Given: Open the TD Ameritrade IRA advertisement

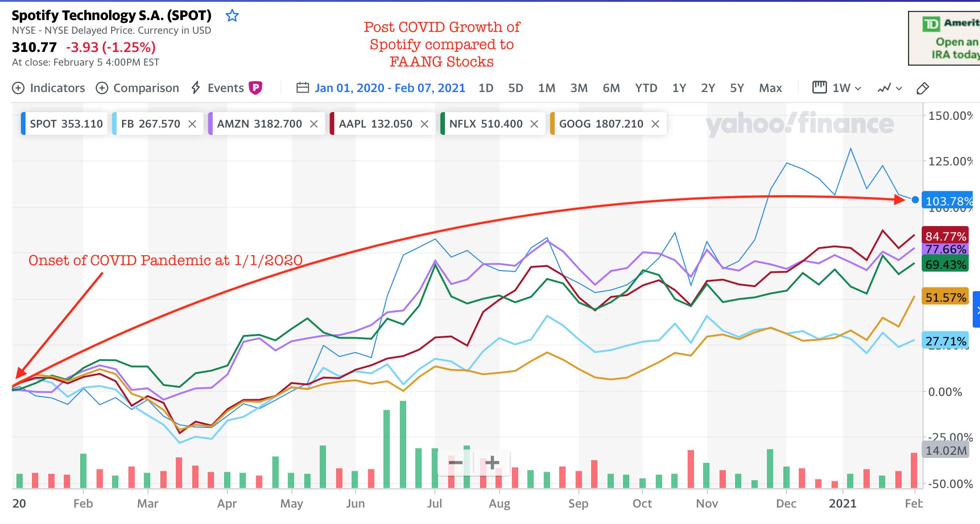Looking at the screenshot, I should (x=944, y=39).
